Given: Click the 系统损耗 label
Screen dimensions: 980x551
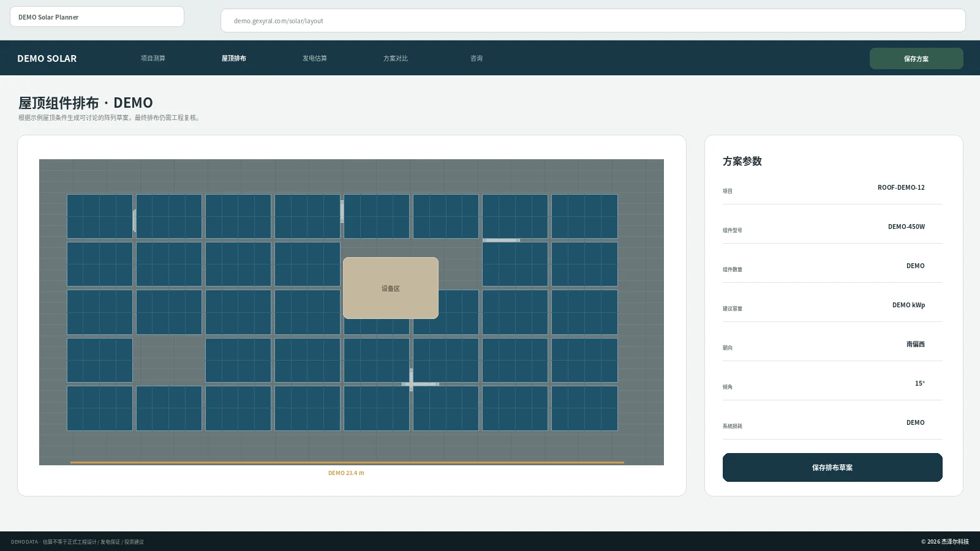Looking at the screenshot, I should point(732,426).
